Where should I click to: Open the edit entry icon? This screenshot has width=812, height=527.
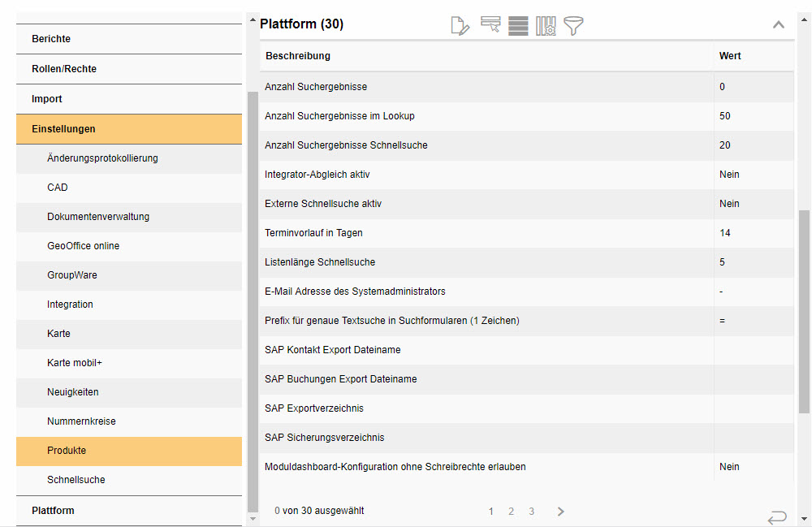[460, 25]
